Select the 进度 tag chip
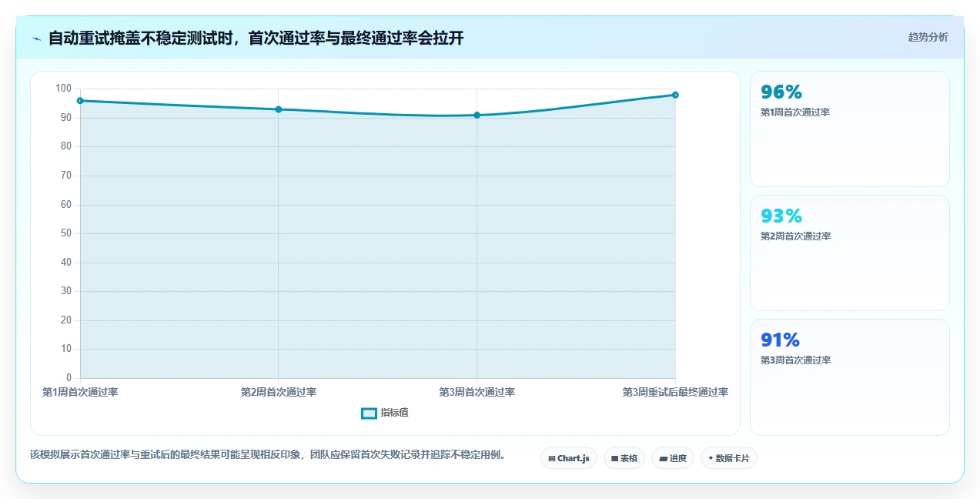 (673, 458)
